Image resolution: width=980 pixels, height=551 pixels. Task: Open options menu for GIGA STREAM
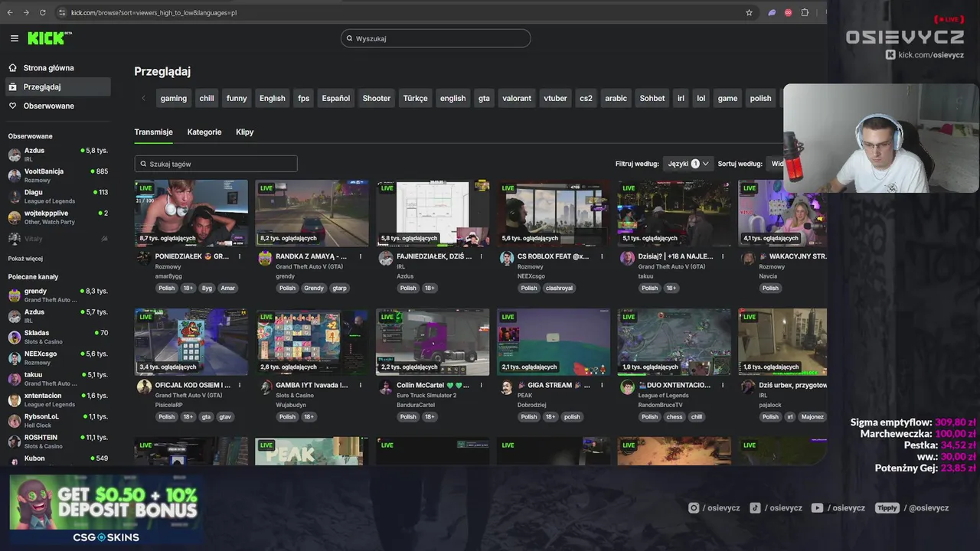tap(602, 385)
